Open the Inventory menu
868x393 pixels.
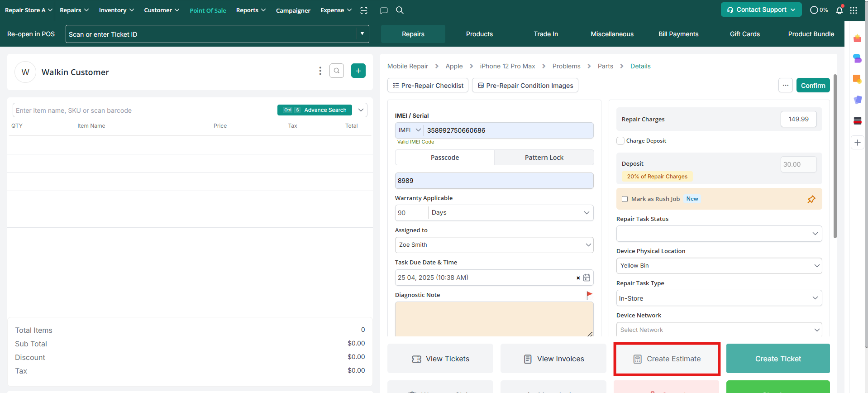116,10
